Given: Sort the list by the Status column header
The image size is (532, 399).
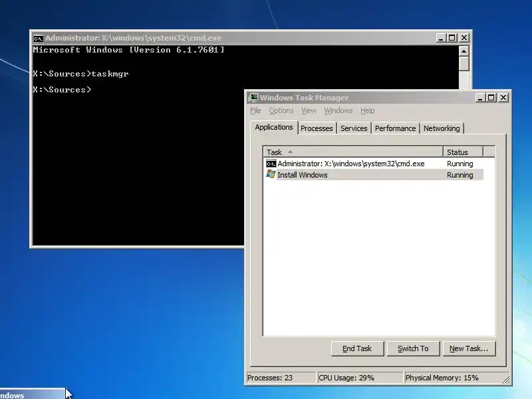Looking at the screenshot, I should [463, 152].
